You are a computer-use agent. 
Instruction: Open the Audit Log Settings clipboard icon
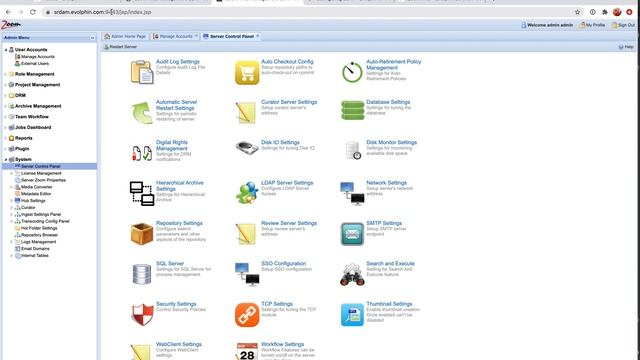(x=142, y=72)
